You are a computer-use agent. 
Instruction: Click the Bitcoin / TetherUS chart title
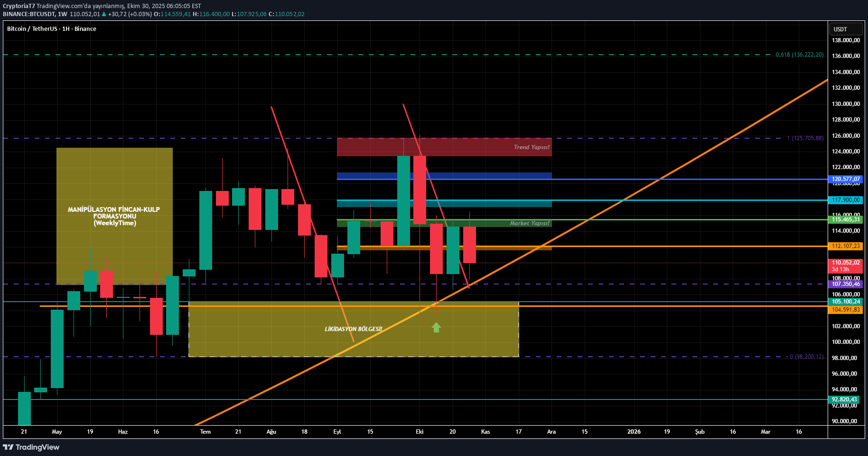click(51, 29)
